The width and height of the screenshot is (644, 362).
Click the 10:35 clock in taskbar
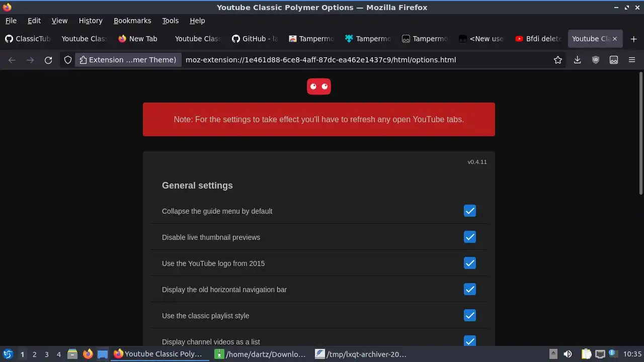point(632,354)
